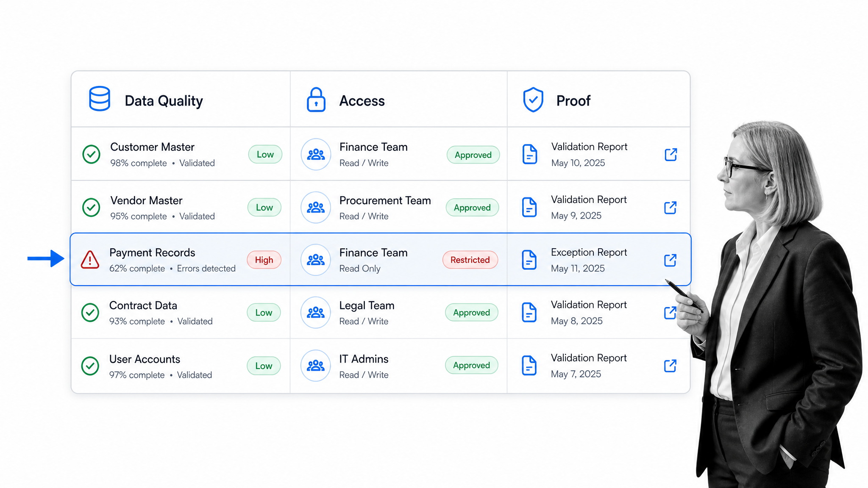Select the Vendor Master row title
Viewport: 868px width, 488px height.
[x=146, y=200]
